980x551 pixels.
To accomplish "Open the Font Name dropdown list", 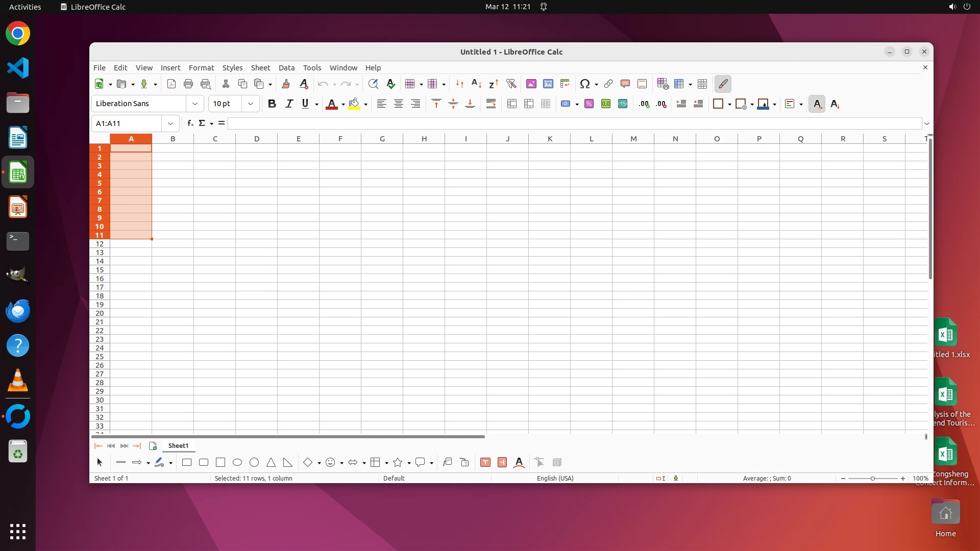I will 195,104.
